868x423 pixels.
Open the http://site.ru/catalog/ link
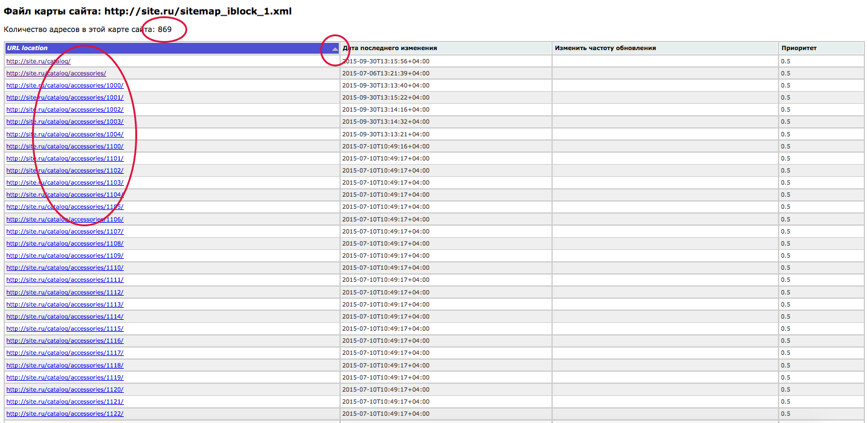(39, 61)
